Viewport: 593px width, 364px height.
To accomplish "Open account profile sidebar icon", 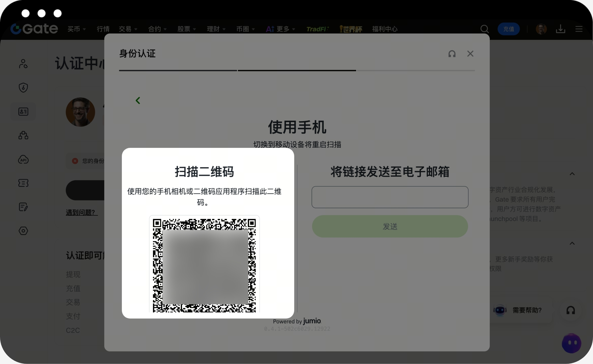I will [x=23, y=64].
